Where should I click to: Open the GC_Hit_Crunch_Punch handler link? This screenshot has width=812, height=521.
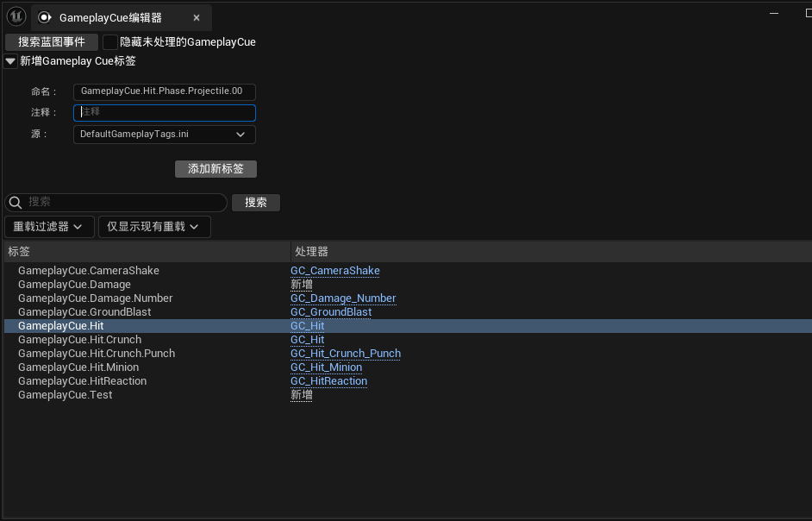coord(346,354)
